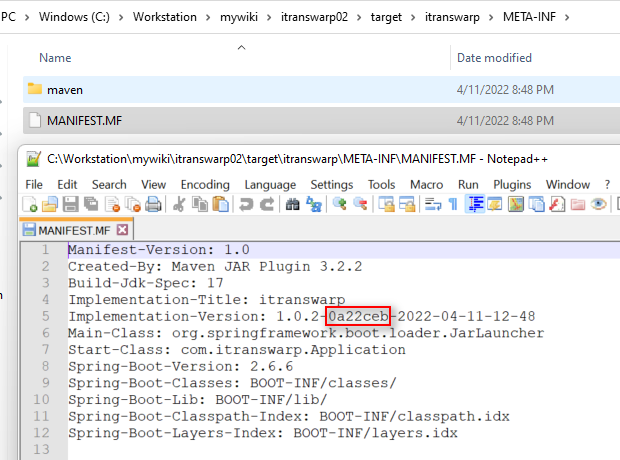Image resolution: width=620 pixels, height=460 pixels.
Task: Zoom in using the magnifier plus icon
Action: tap(340, 204)
